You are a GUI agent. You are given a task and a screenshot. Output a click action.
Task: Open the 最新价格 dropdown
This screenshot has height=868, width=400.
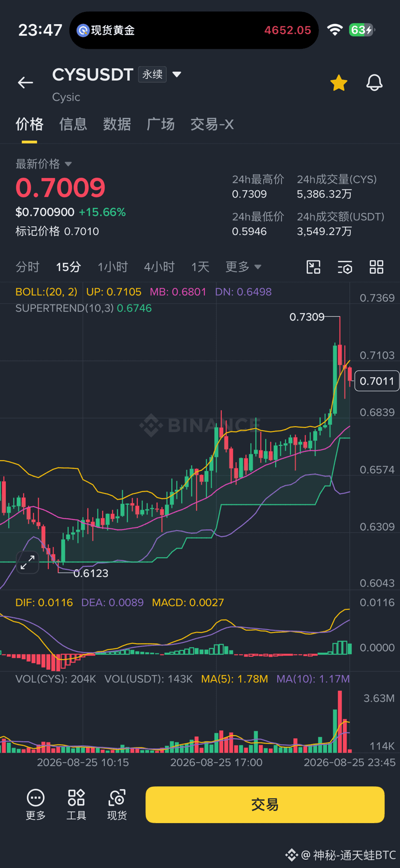tap(43, 164)
